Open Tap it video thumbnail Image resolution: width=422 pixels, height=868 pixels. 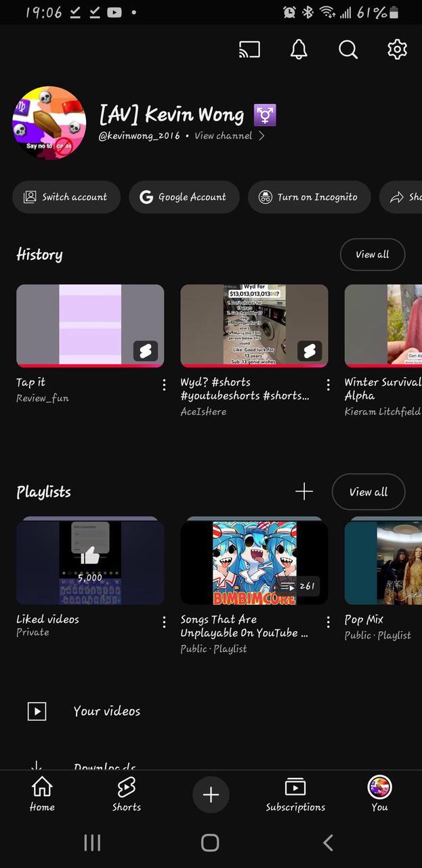[x=90, y=326]
